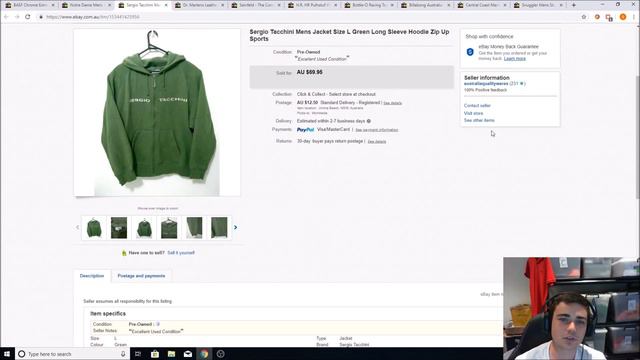Open the Chrome three-dot menu

tap(634, 17)
